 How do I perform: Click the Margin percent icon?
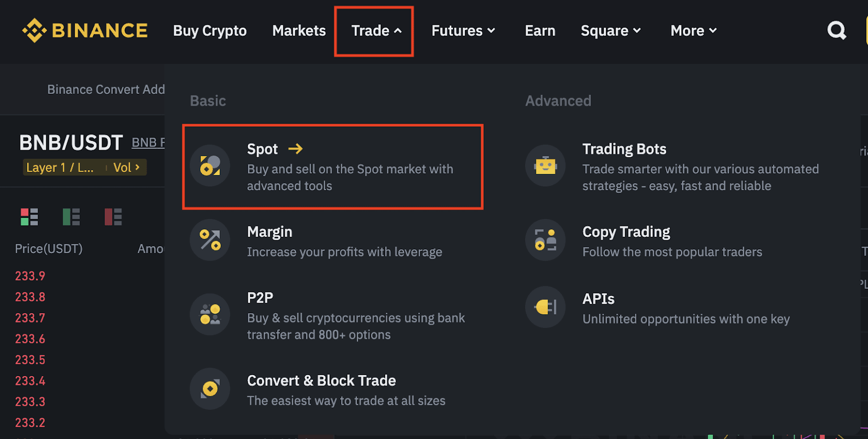pyautogui.click(x=210, y=240)
